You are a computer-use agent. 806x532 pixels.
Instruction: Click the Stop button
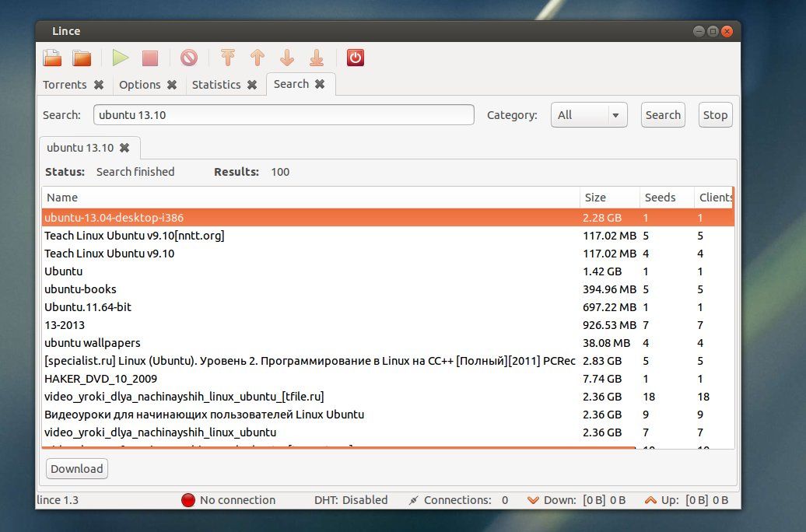coord(715,115)
